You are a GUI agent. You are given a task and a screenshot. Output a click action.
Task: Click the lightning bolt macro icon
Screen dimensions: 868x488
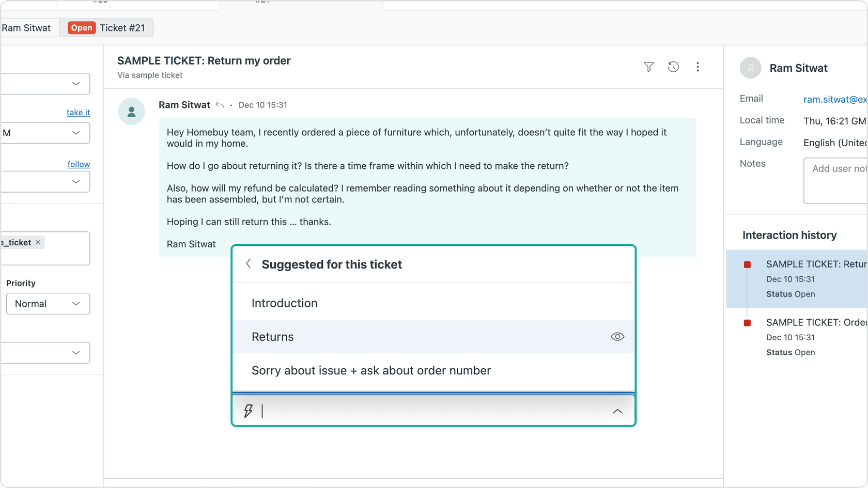pos(248,411)
